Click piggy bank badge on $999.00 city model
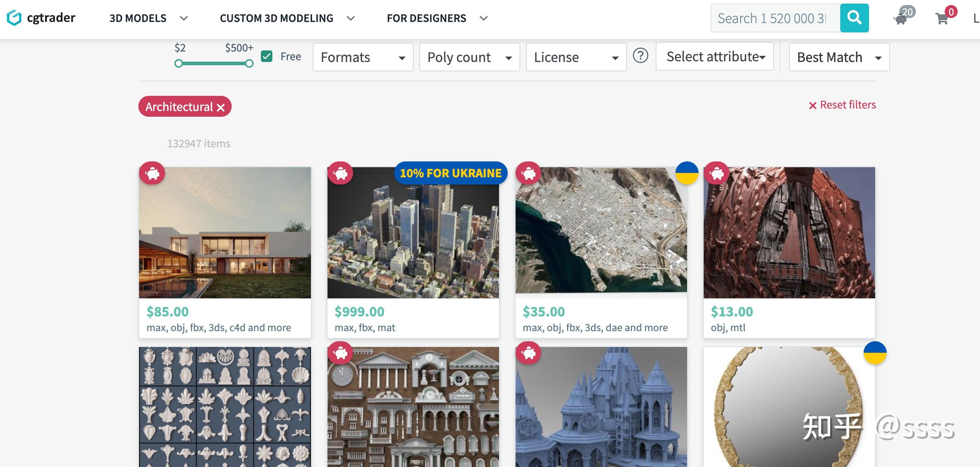This screenshot has width=980, height=467. tap(340, 174)
